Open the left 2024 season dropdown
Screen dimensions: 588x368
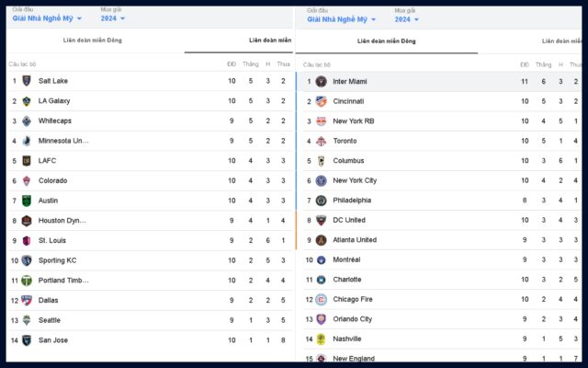click(113, 18)
